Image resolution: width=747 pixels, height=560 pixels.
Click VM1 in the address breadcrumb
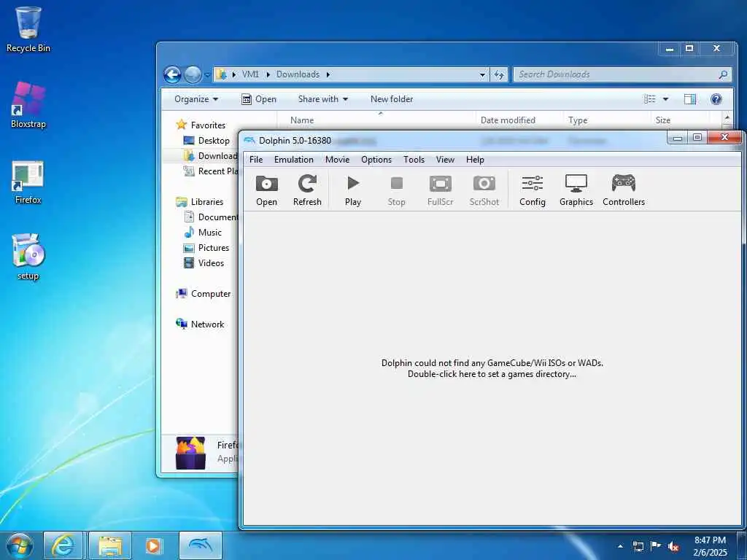(x=250, y=74)
